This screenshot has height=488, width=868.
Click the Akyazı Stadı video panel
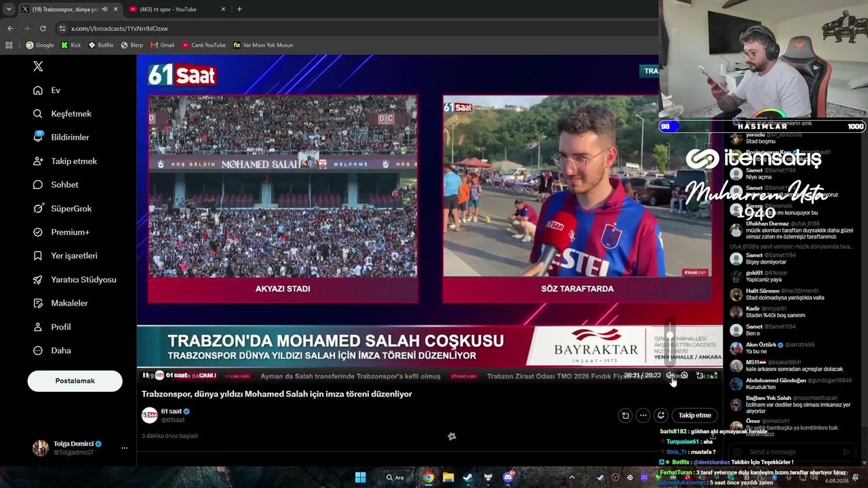tap(283, 199)
